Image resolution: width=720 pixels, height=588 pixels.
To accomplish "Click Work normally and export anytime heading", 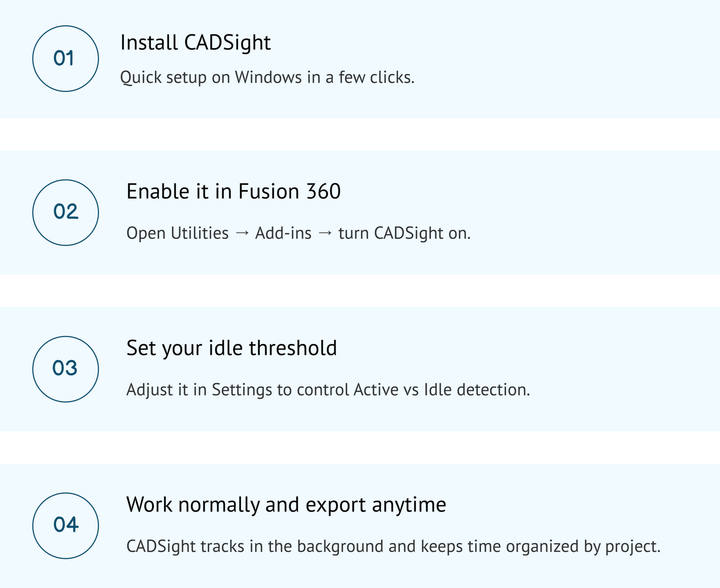I will point(286,505).
